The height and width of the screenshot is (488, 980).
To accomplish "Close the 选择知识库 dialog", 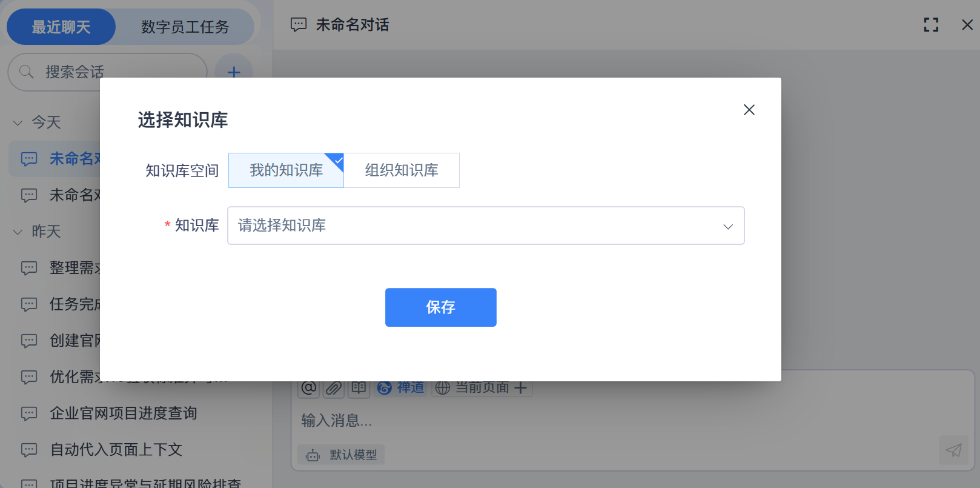I will point(749,110).
